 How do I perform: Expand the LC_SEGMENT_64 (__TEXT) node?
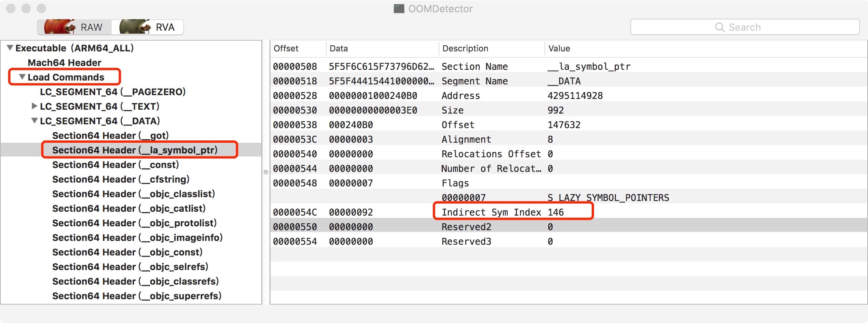pos(35,106)
